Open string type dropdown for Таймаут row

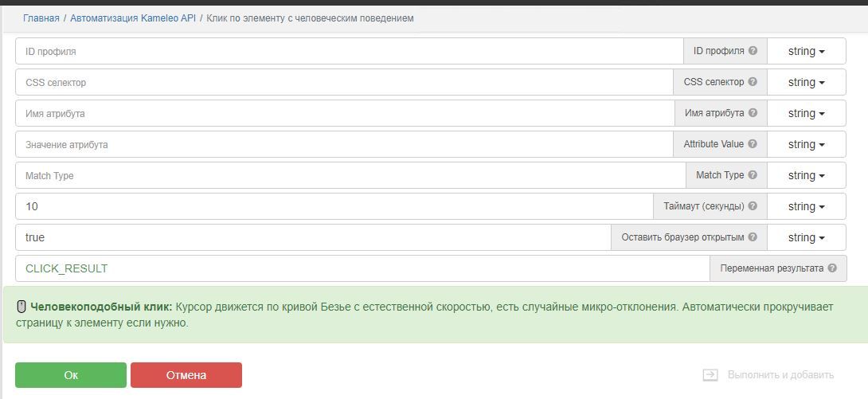tap(806, 206)
